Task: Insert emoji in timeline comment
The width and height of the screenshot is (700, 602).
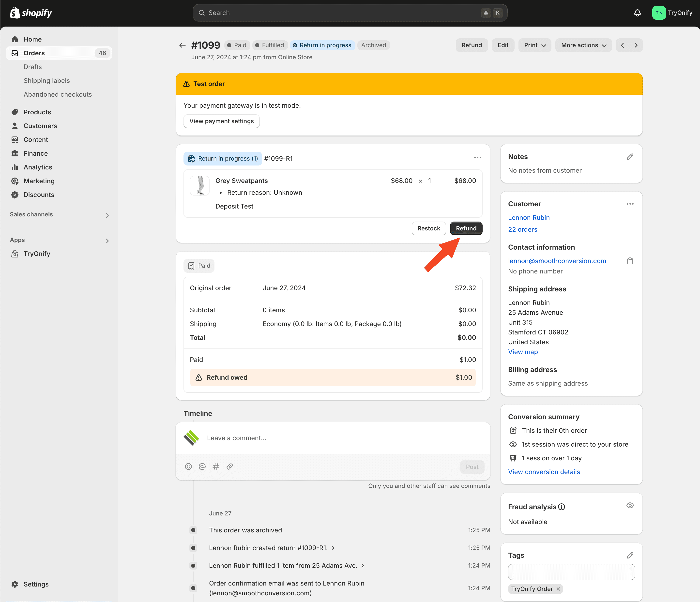Action: 188,467
